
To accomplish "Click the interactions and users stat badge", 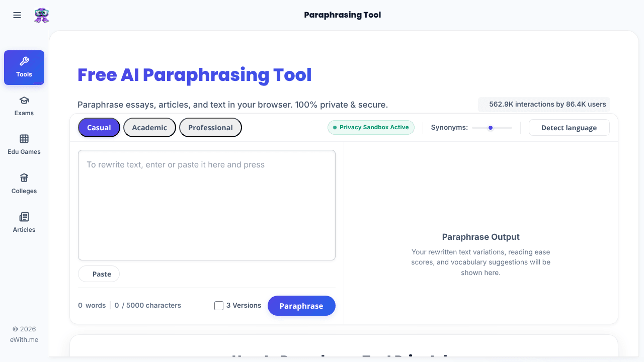I will click(x=544, y=104).
